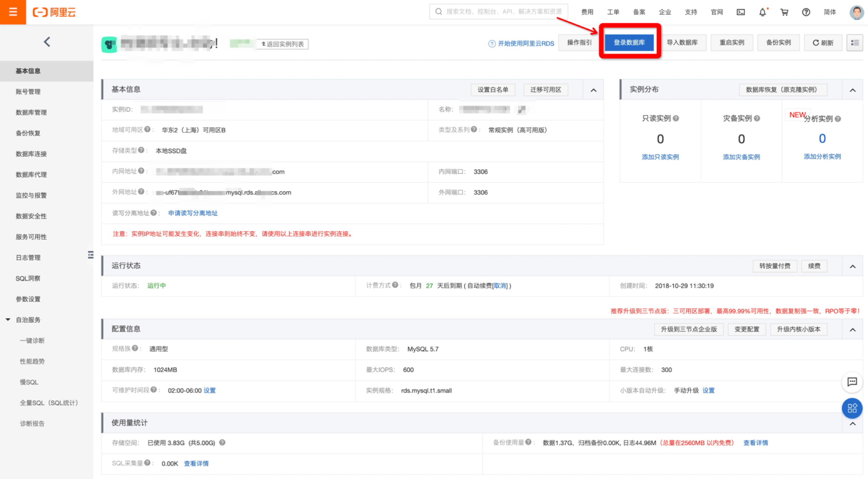Open the chat feedback floating icon
Viewport: 868px width, 479px height.
coord(852,382)
